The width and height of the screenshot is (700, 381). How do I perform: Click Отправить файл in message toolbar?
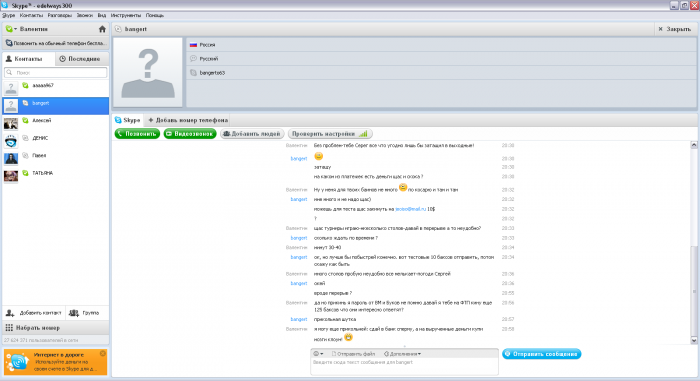[x=353, y=354]
